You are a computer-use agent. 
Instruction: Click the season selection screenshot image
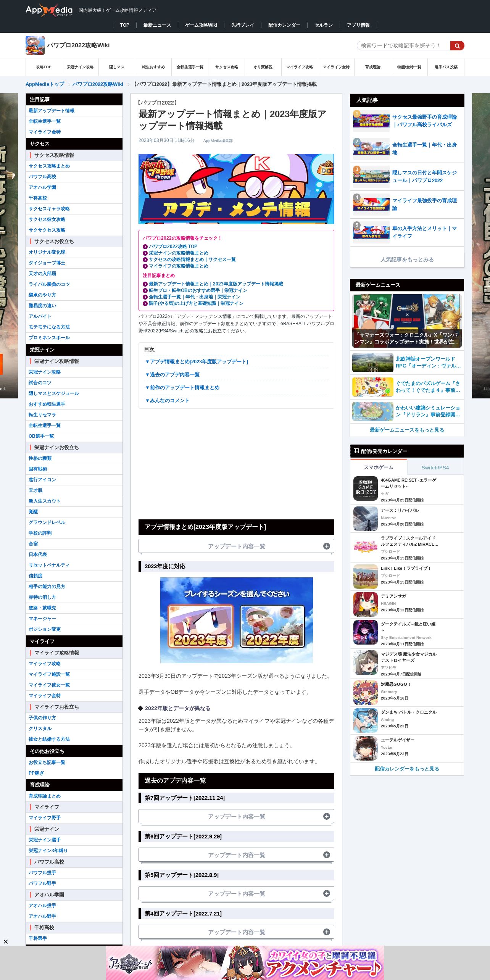[x=236, y=620]
